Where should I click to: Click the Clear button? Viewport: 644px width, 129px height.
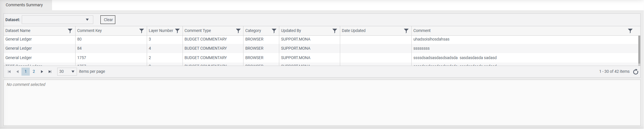pos(108,20)
